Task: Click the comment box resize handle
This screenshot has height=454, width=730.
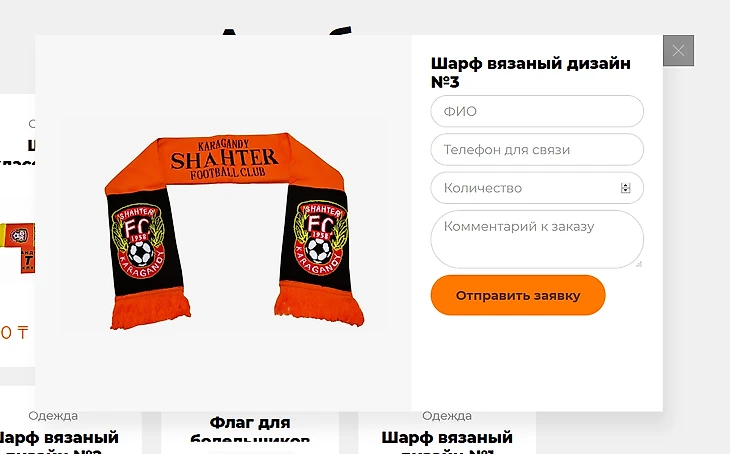Action: [639, 264]
